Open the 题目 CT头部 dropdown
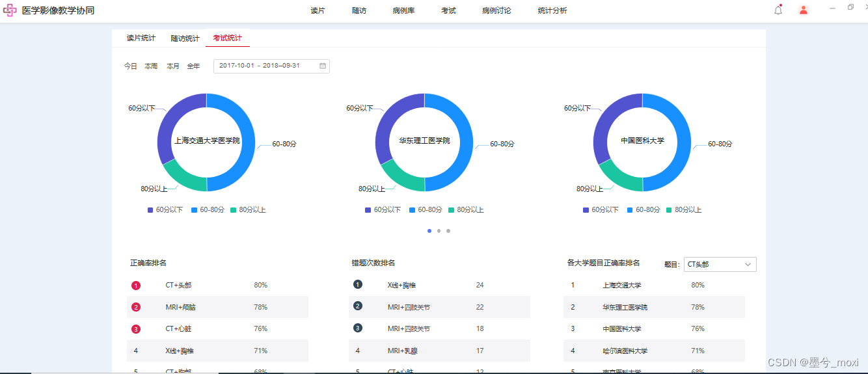Image resolution: width=868 pixels, height=374 pixels. click(720, 264)
